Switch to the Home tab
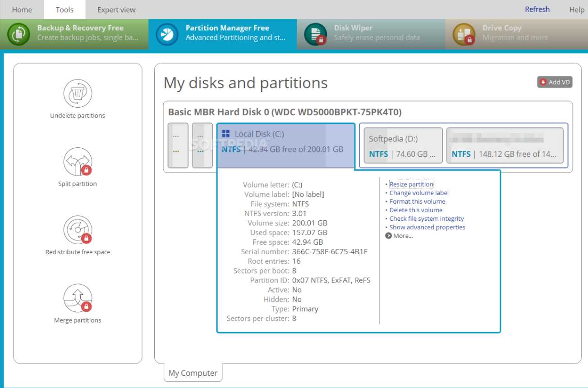This screenshot has width=588, height=388. pos(22,9)
